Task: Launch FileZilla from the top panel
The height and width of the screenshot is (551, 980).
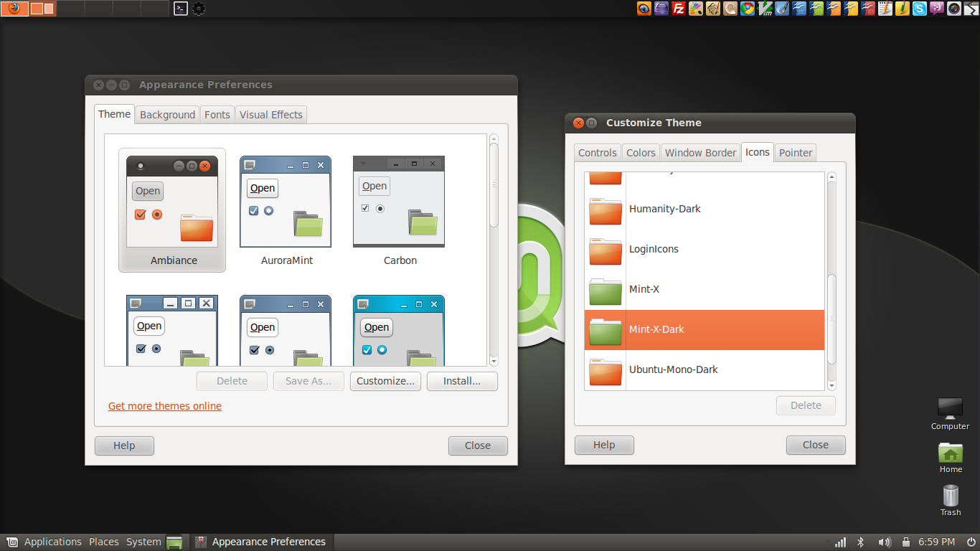Action: coord(679,9)
